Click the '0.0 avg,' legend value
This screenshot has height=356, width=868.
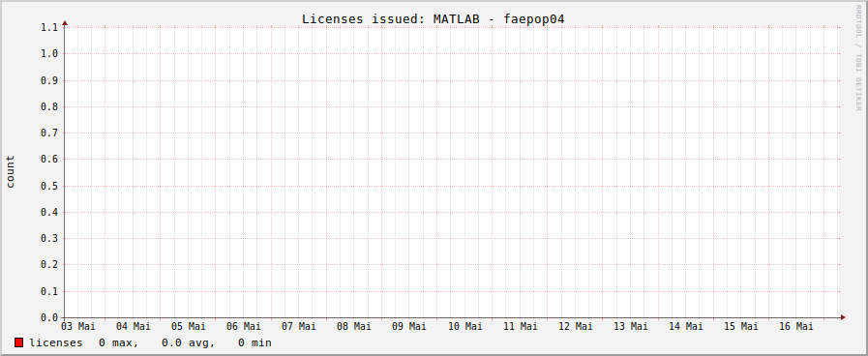189,343
